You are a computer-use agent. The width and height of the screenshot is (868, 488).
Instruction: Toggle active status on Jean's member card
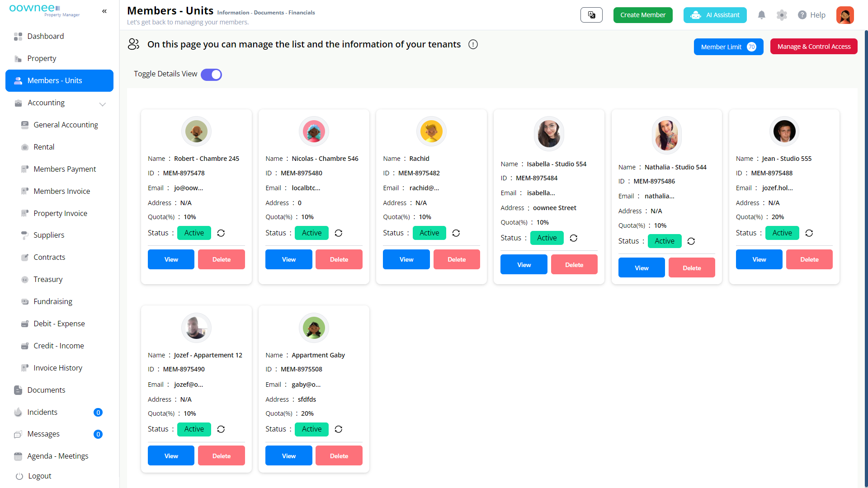pos(809,232)
